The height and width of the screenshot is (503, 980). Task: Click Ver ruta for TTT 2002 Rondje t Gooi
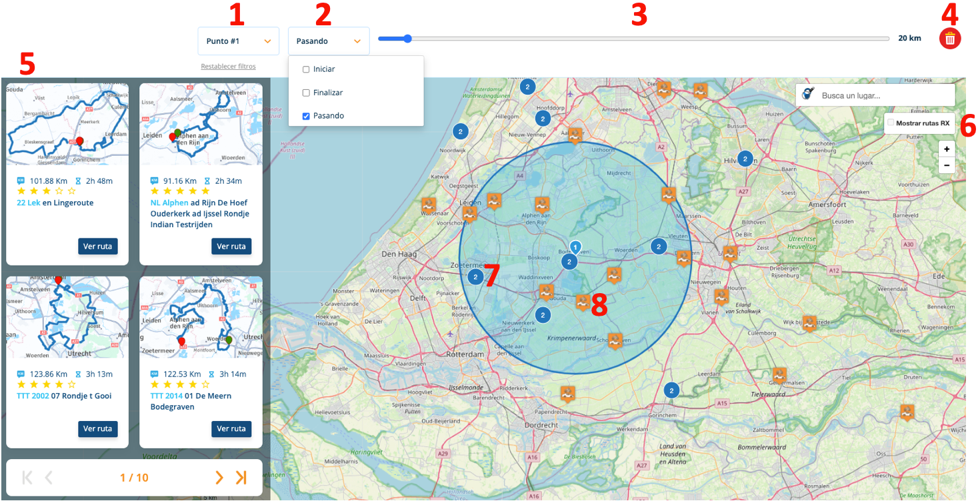point(98,428)
